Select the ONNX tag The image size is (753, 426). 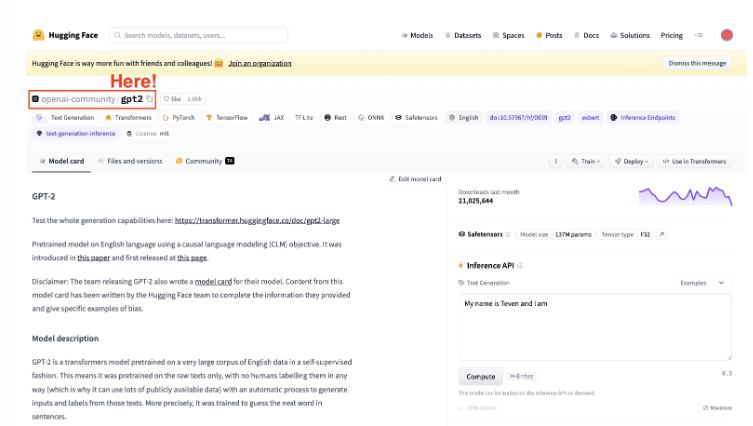(371, 118)
